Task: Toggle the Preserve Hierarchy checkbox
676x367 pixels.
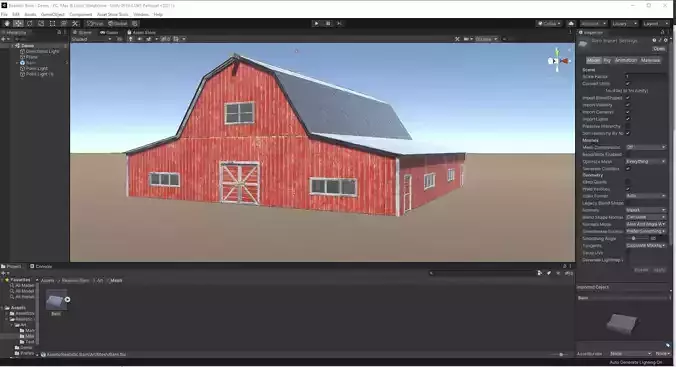Action: (x=628, y=126)
